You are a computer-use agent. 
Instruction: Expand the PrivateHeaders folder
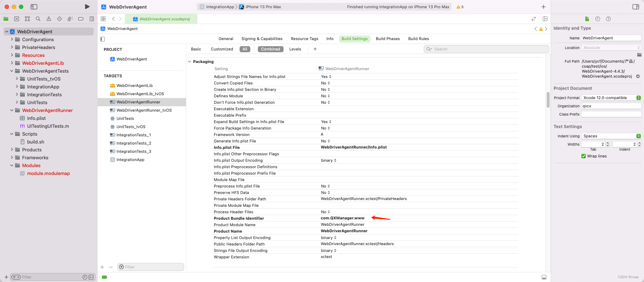click(12, 47)
